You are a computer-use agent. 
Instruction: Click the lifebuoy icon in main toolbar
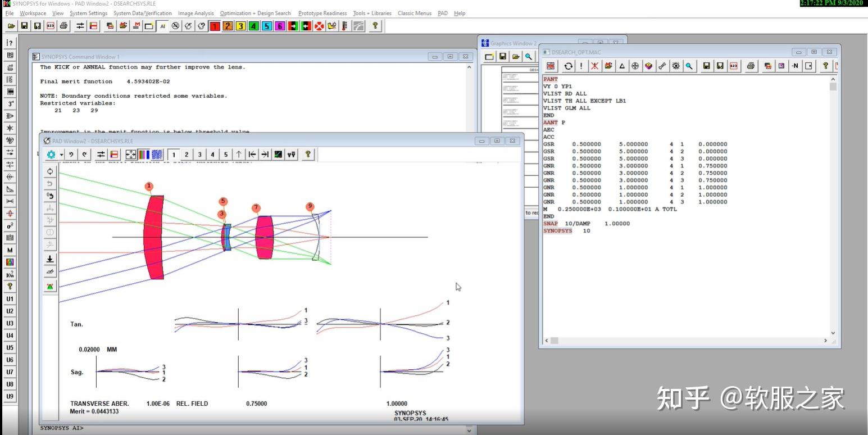click(x=319, y=26)
